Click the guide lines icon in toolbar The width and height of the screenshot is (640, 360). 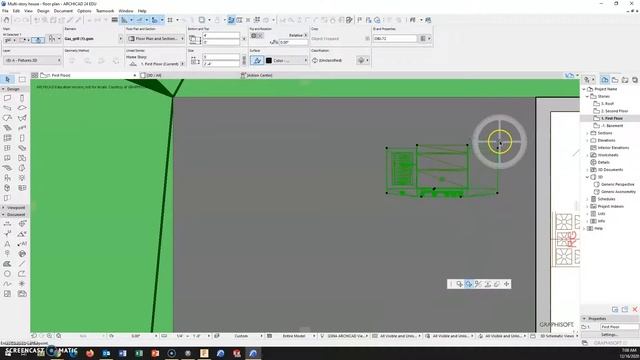[x=124, y=20]
